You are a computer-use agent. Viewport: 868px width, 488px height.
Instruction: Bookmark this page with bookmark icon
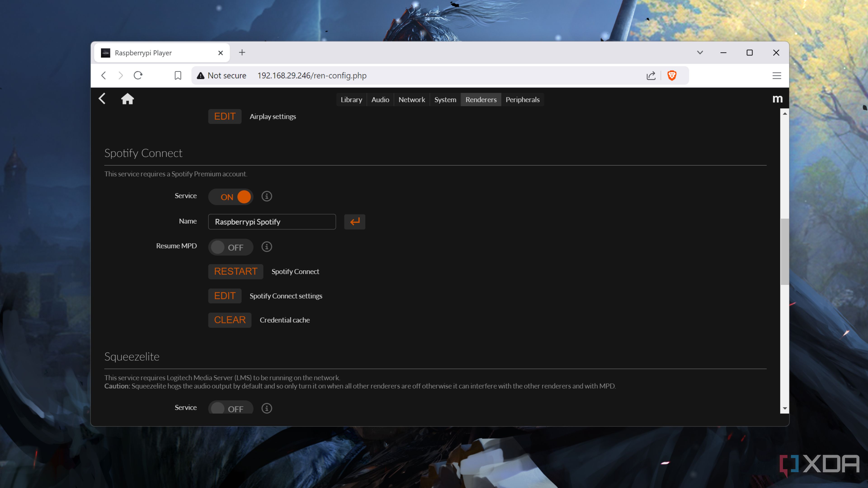pyautogui.click(x=178, y=75)
